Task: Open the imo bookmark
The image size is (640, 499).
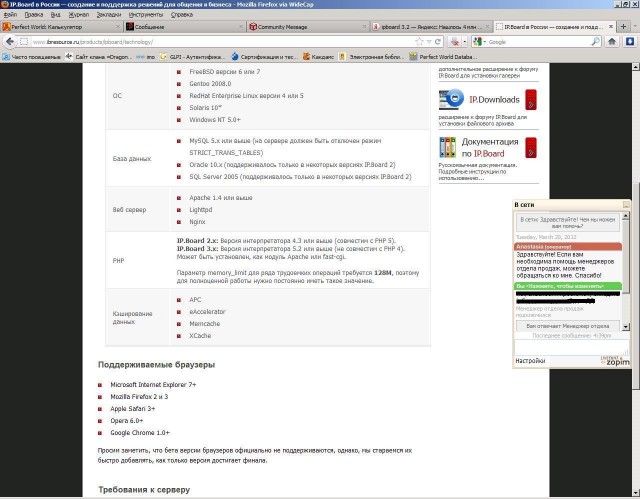Action: tap(146, 57)
